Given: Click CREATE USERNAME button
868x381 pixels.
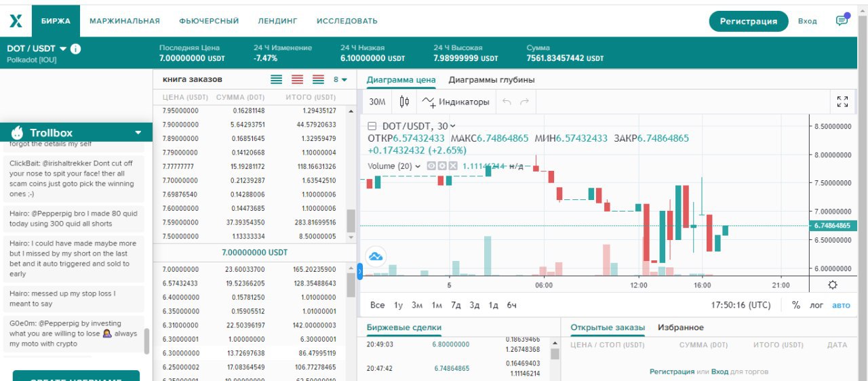Looking at the screenshot, I should (76, 376).
